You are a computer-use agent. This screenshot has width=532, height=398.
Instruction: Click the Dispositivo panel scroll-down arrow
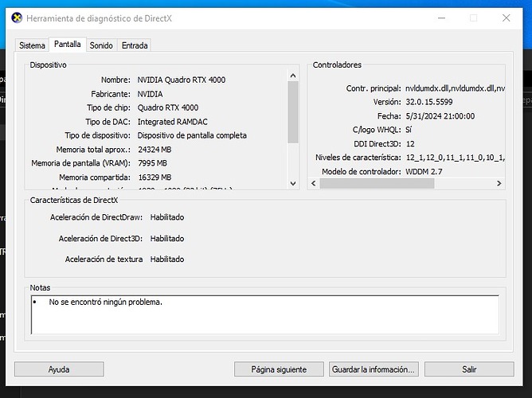pyautogui.click(x=293, y=183)
